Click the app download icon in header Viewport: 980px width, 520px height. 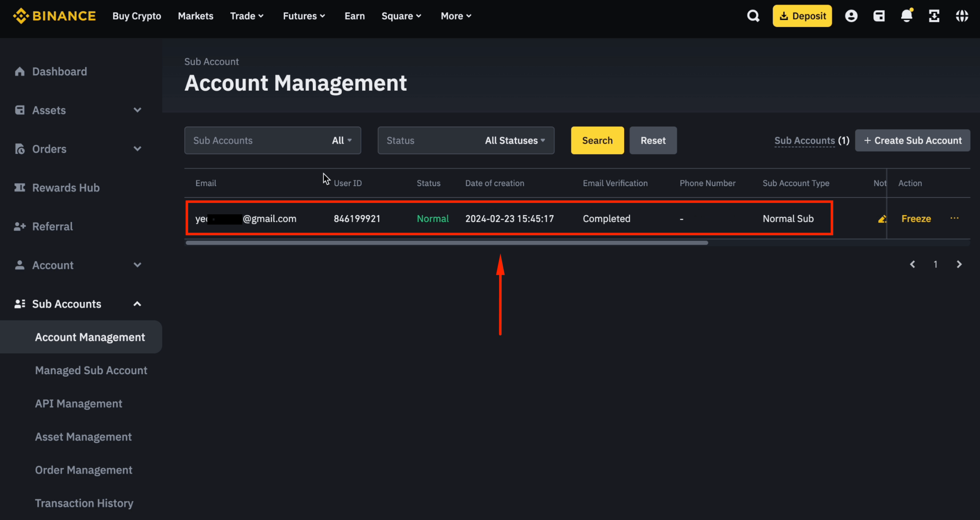(934, 16)
